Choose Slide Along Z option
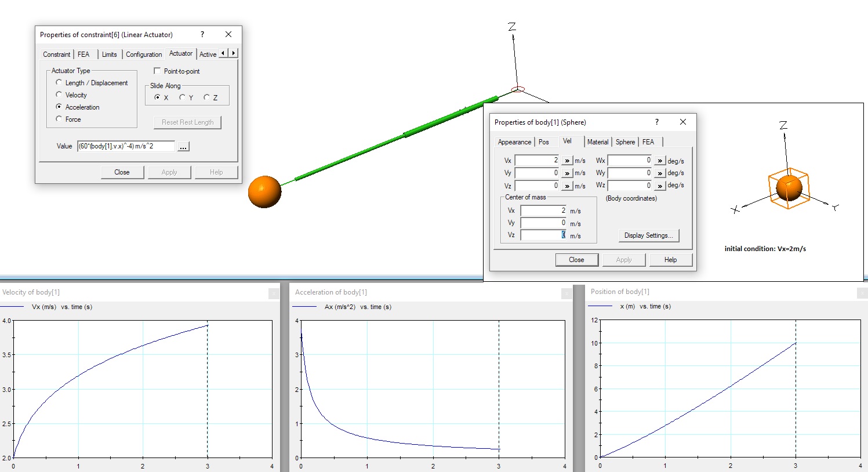The height and width of the screenshot is (472, 868). click(x=206, y=97)
